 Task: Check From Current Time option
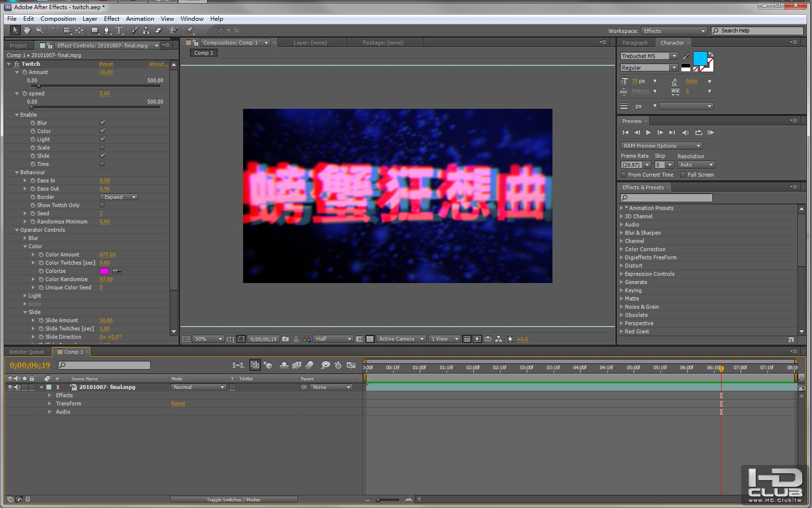tap(623, 175)
